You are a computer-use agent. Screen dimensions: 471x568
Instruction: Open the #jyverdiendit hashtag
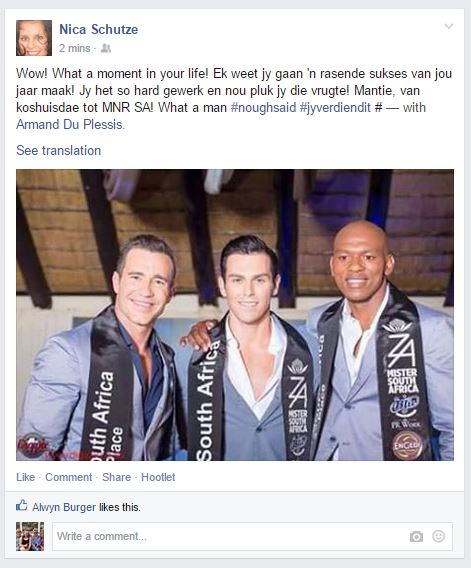pos(335,108)
